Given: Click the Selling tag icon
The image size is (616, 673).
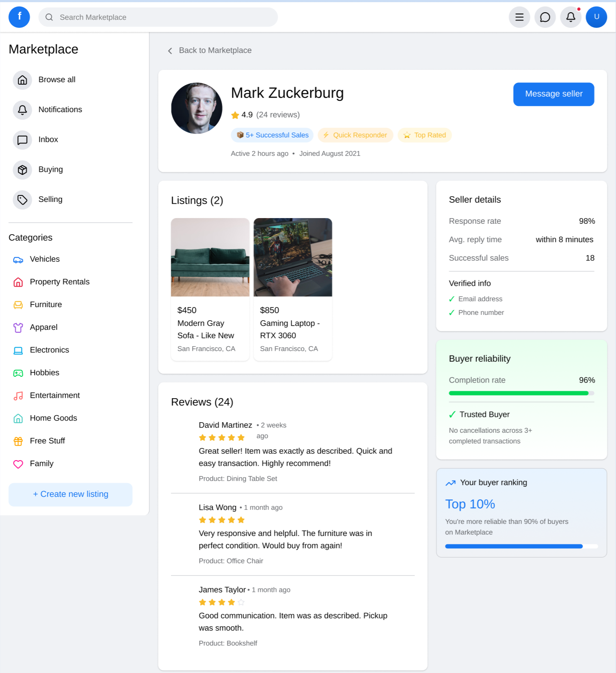Looking at the screenshot, I should [22, 200].
